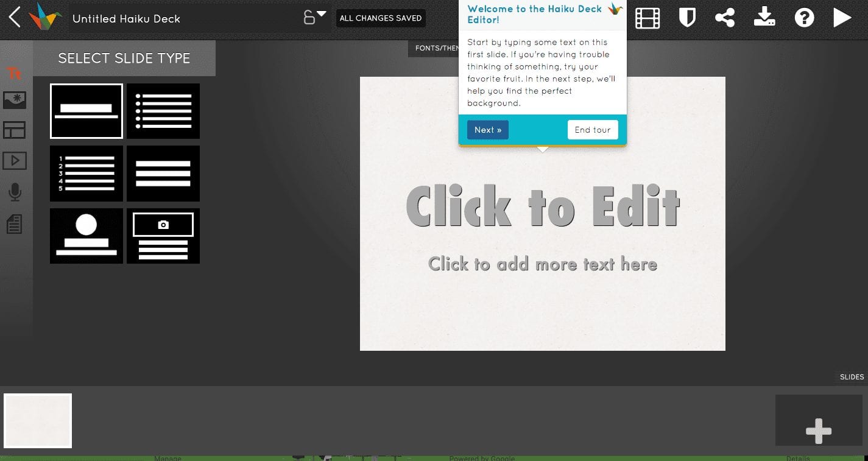Open the notes document sidebar icon

(14, 223)
